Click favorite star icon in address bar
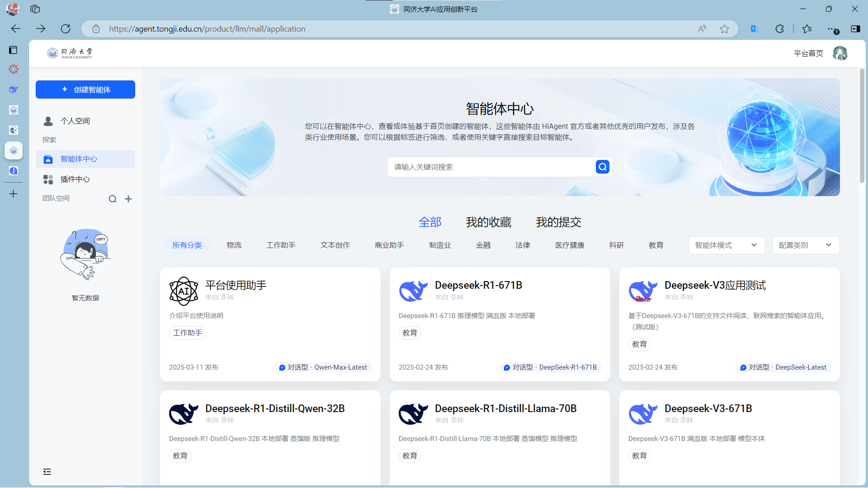The width and height of the screenshot is (868, 488). pos(724,29)
